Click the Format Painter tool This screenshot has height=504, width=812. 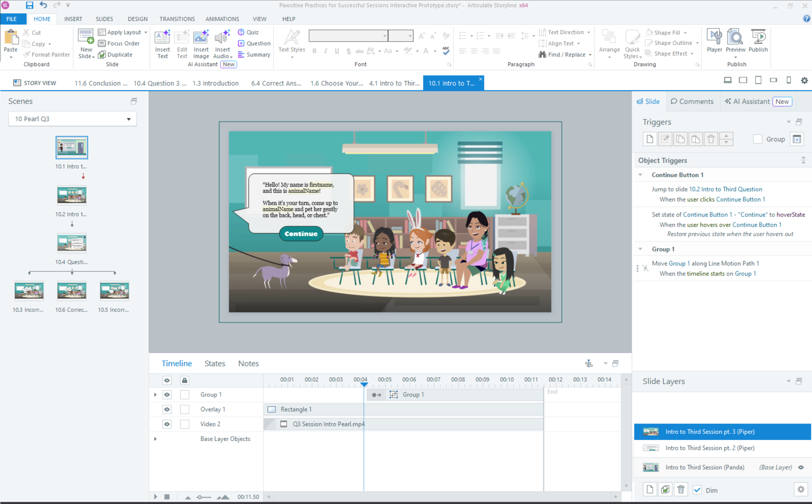click(x=46, y=55)
